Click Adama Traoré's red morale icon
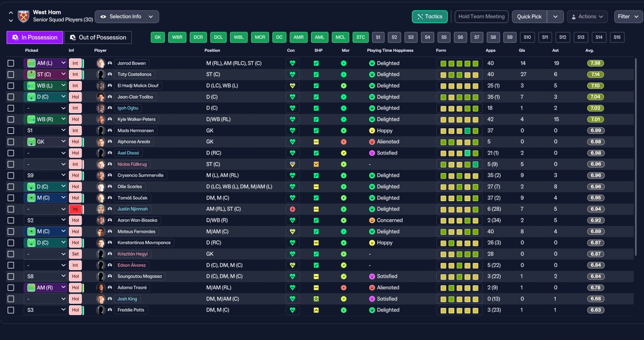 pyautogui.click(x=344, y=288)
